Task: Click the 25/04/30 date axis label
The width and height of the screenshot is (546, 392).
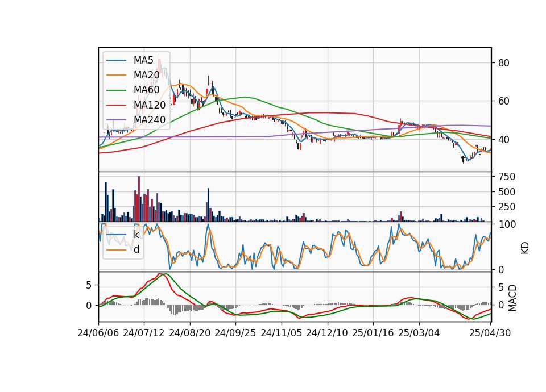Action: (x=490, y=333)
